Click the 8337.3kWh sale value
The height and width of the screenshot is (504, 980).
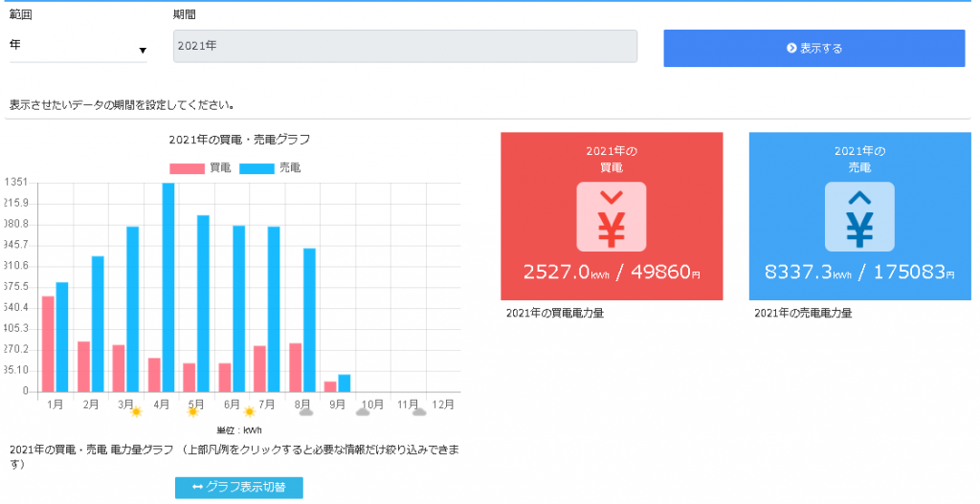click(808, 273)
